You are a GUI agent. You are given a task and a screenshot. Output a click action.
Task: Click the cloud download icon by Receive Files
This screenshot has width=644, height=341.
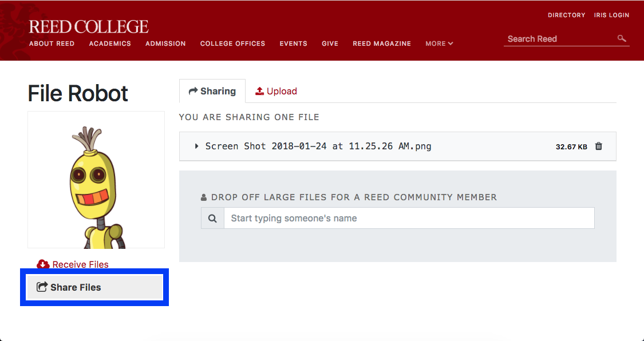43,264
